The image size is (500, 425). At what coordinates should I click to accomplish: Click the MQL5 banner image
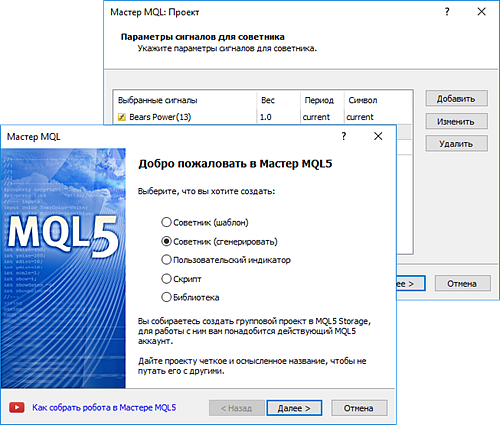click(x=63, y=268)
